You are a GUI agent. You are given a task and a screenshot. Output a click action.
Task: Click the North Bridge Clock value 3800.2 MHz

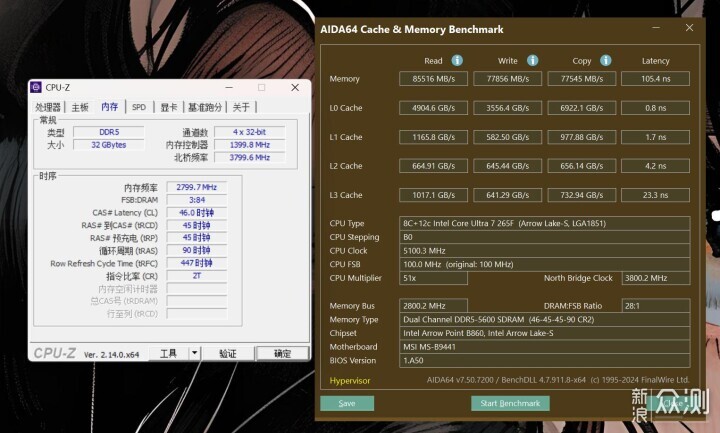[x=656, y=278]
